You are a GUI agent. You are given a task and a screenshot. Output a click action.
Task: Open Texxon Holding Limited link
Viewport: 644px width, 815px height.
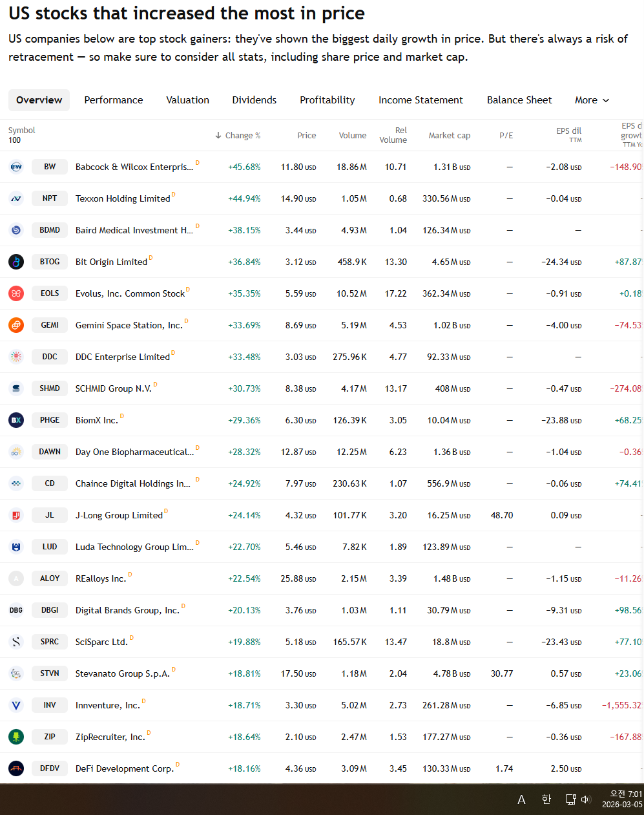pos(123,198)
